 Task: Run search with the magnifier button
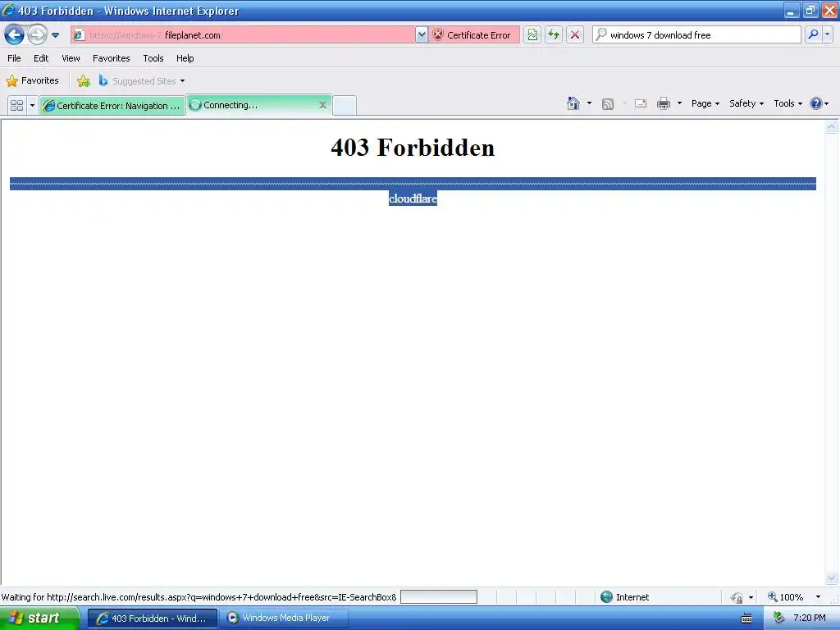click(x=813, y=35)
